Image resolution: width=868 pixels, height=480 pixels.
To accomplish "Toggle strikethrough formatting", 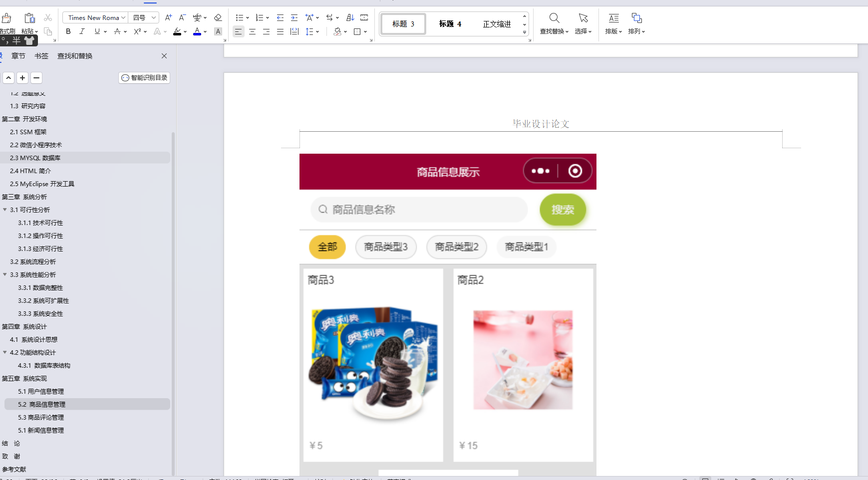I will point(117,31).
